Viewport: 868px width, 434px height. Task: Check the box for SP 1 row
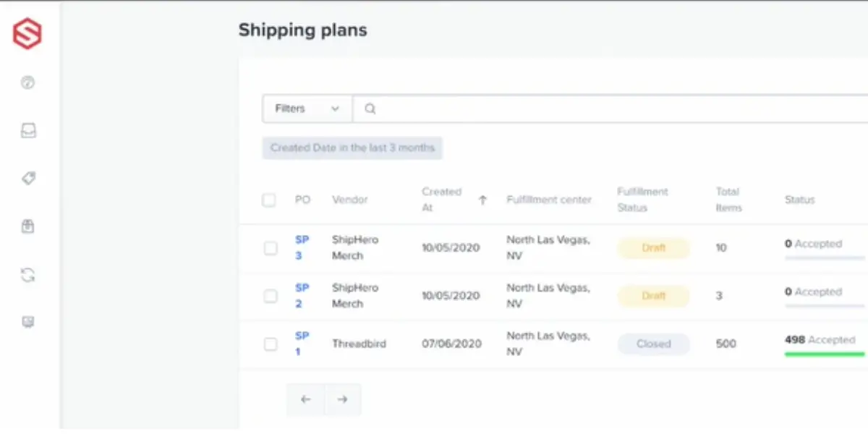(270, 344)
